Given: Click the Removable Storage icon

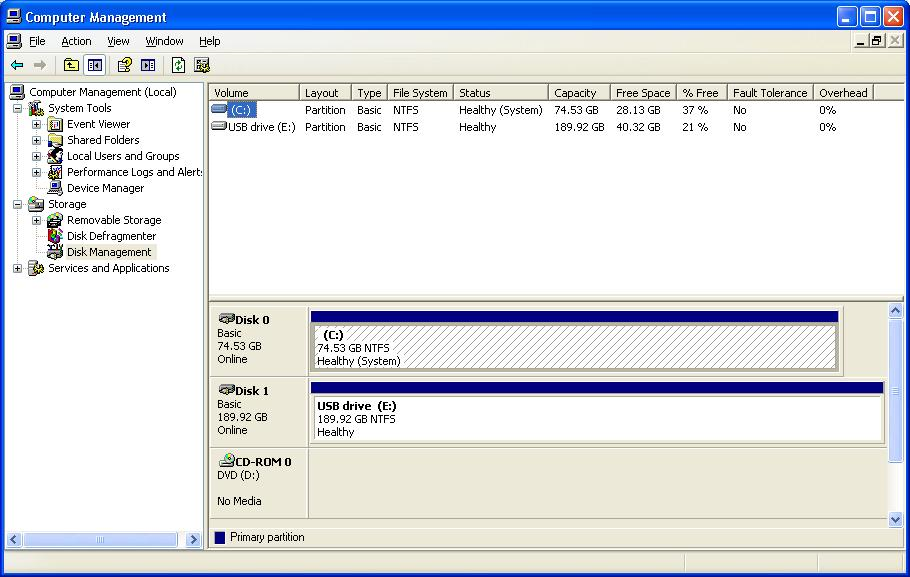Looking at the screenshot, I should 55,220.
